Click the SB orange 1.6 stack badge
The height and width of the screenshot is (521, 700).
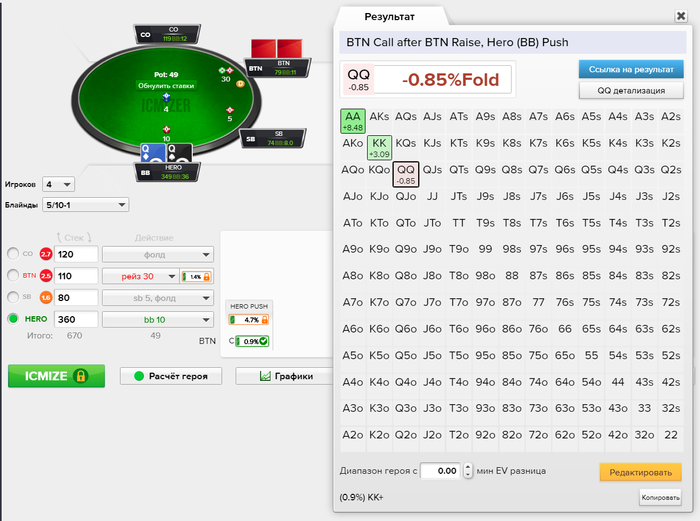pyautogui.click(x=46, y=297)
